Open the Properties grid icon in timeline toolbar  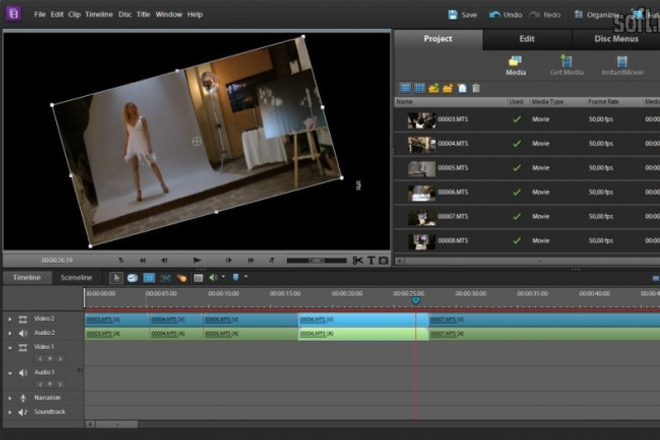pyautogui.click(x=149, y=277)
